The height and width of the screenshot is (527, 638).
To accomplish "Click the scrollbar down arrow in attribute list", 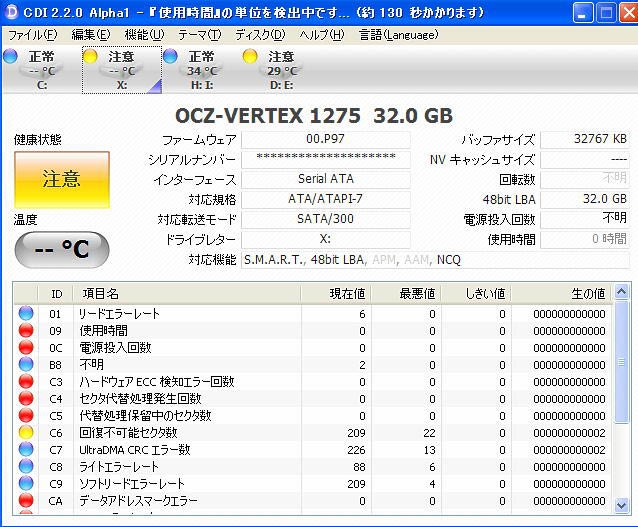I will click(621, 505).
